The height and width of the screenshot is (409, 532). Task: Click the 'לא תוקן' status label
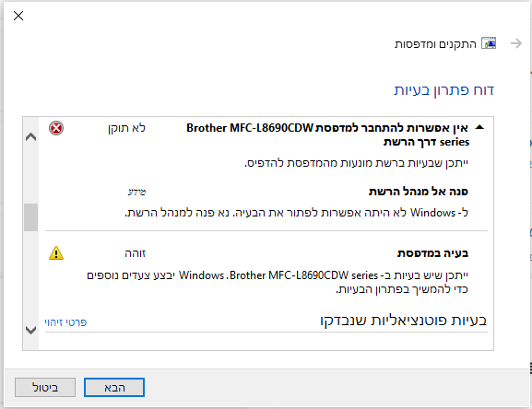pyautogui.click(x=126, y=128)
